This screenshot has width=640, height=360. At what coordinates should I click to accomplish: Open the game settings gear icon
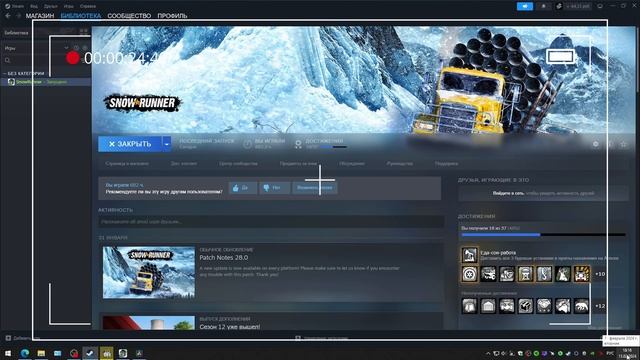click(x=596, y=144)
